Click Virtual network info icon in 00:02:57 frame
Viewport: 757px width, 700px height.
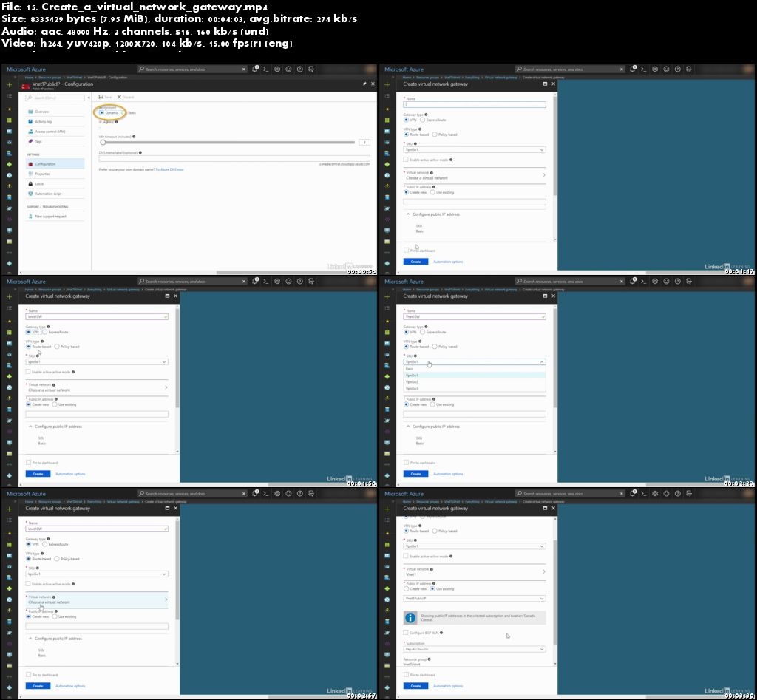(53, 597)
